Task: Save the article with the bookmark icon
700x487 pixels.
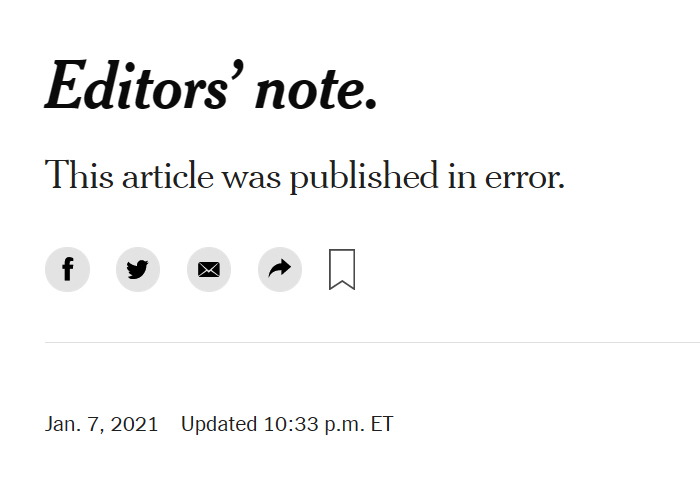Action: pos(342,270)
